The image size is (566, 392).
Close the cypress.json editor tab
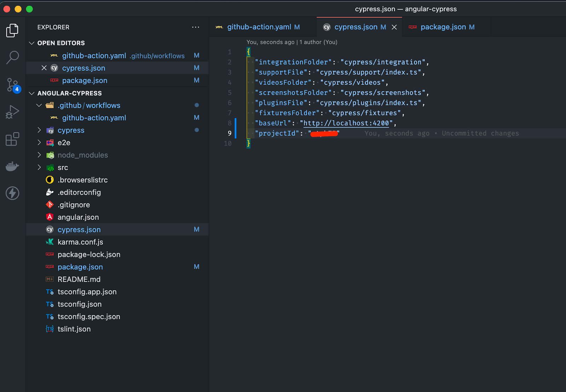[x=394, y=27]
